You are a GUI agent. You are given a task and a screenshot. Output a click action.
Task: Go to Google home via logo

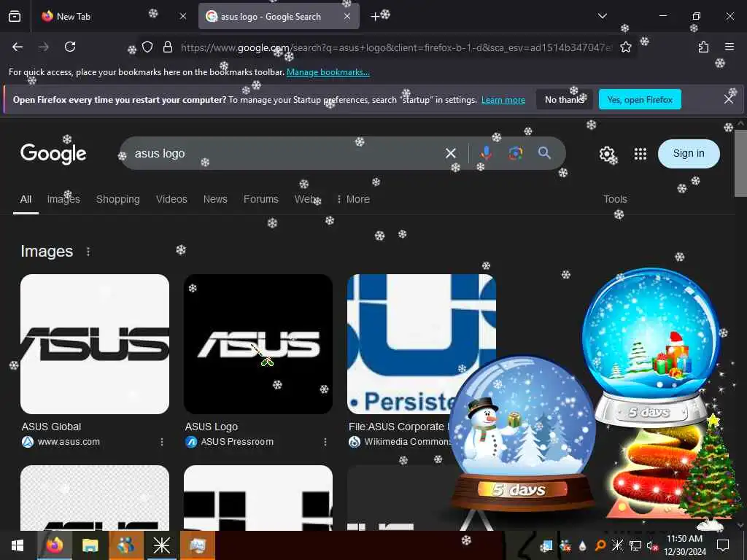[53, 153]
